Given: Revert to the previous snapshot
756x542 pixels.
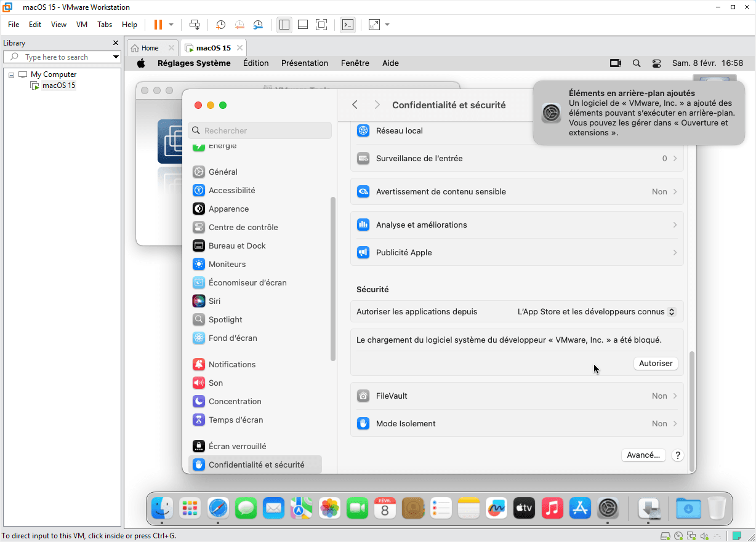Looking at the screenshot, I should 239,25.
